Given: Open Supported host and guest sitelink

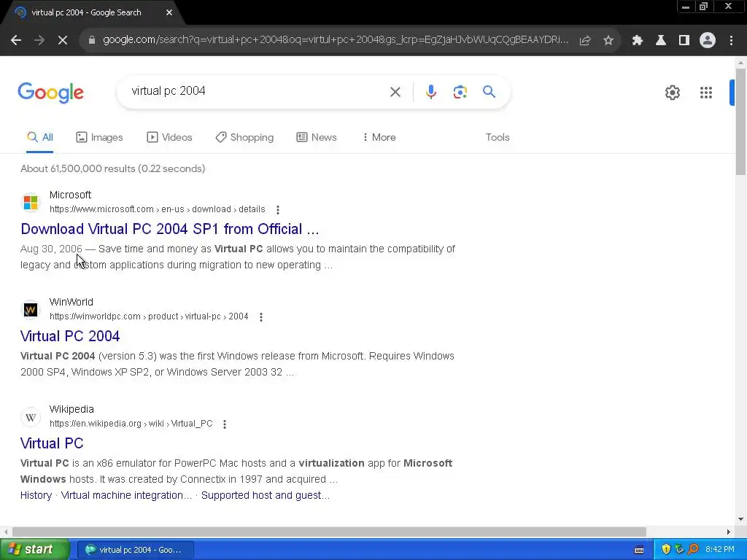Looking at the screenshot, I should coord(266,495).
